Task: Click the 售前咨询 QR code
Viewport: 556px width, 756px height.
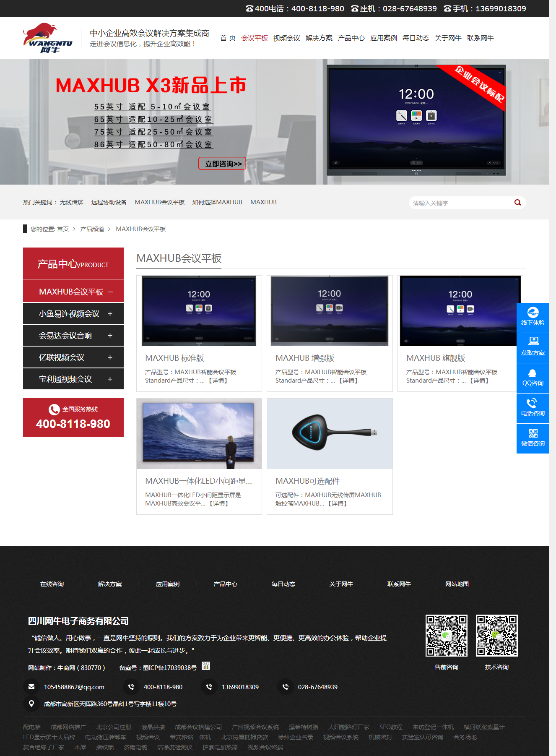Action: tap(447, 636)
